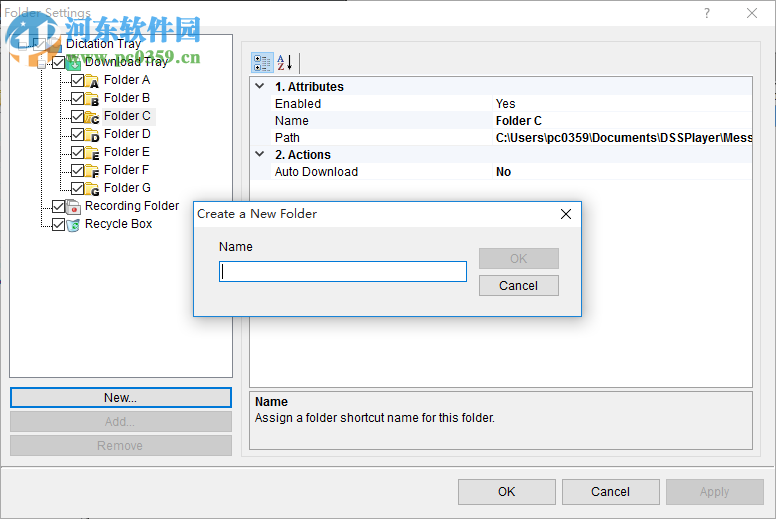The image size is (776, 519).
Task: Select Folder F in the tree
Action: coord(126,170)
